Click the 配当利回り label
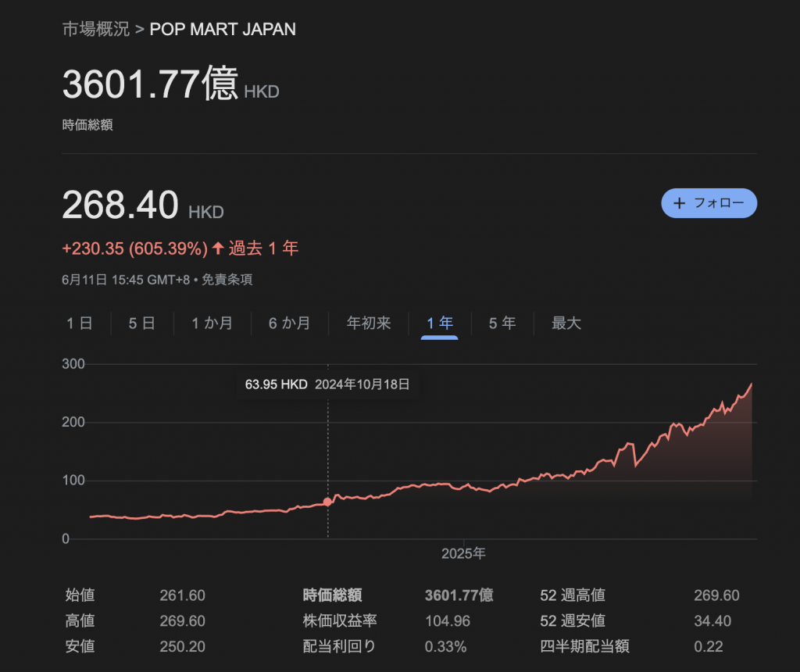The height and width of the screenshot is (672, 800). coord(339,646)
